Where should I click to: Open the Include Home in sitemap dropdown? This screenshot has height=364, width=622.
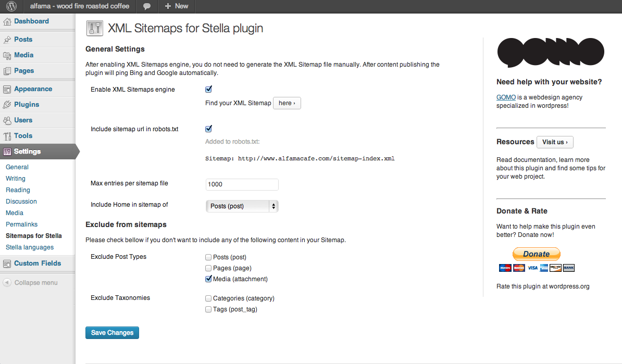[242, 206]
